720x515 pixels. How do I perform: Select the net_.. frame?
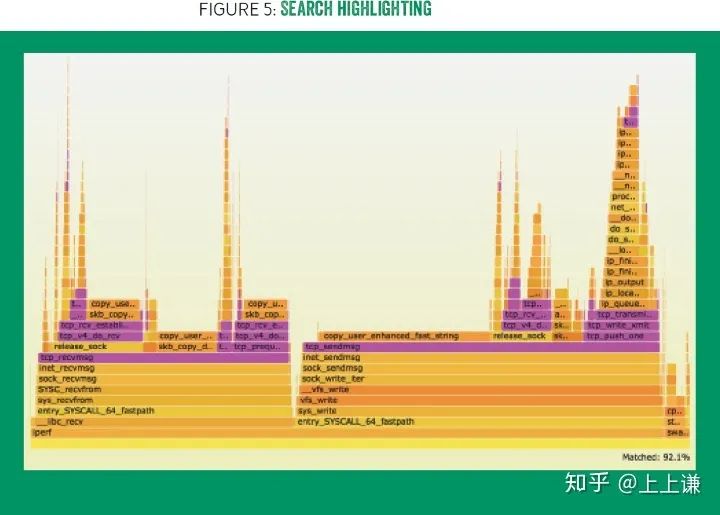(625, 207)
